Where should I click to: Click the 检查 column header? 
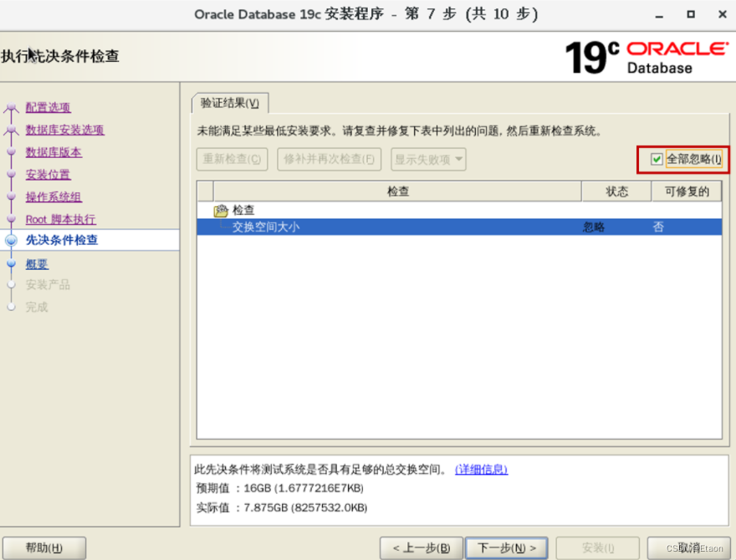click(397, 191)
